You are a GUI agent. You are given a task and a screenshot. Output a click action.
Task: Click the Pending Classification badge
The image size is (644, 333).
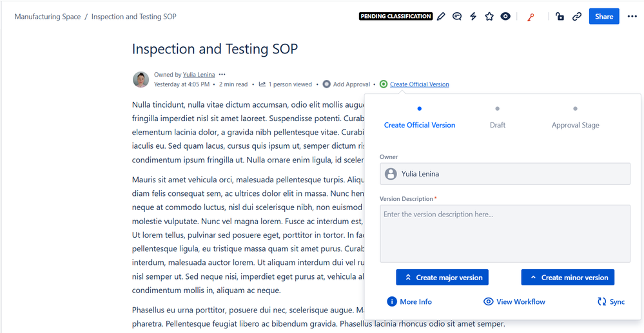(395, 17)
